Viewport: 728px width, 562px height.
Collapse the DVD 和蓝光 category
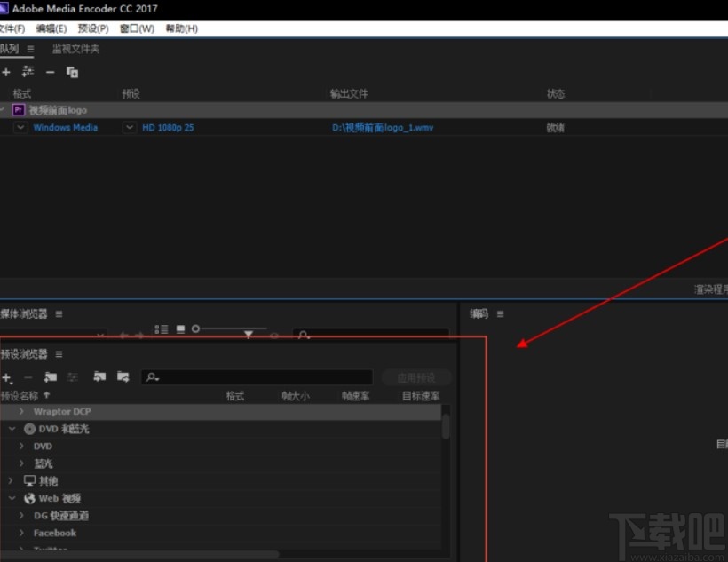[12, 429]
